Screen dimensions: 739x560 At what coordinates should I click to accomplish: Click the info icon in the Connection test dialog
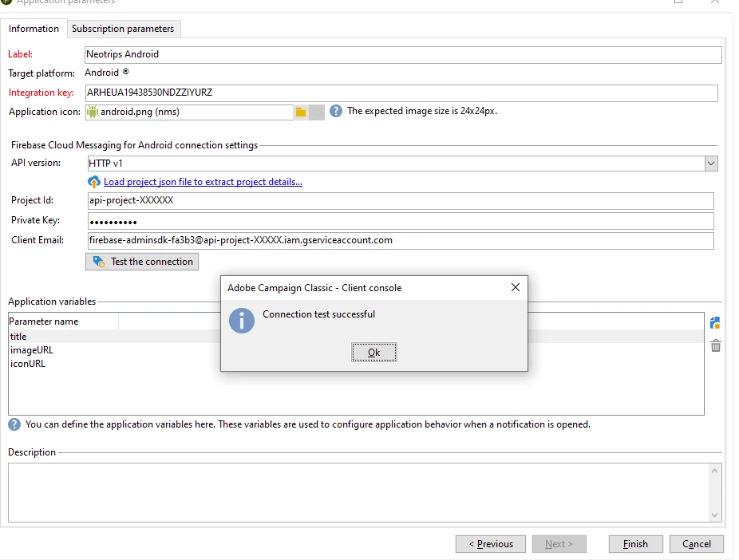242,321
